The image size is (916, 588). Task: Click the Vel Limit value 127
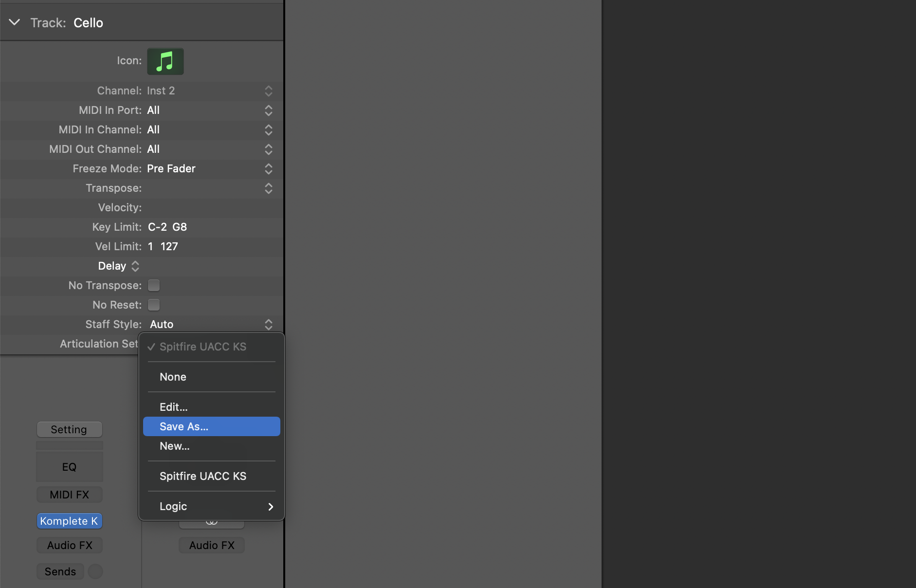[x=169, y=247]
